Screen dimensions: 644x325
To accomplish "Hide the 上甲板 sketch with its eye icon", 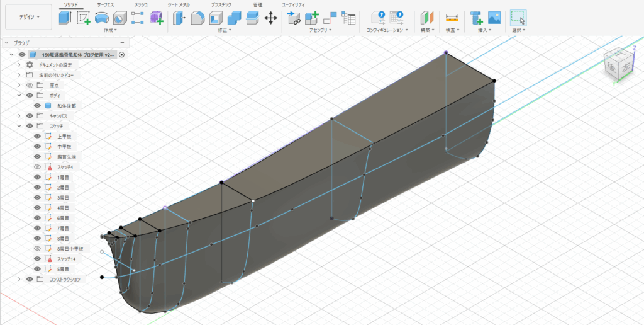I will coord(38,137).
